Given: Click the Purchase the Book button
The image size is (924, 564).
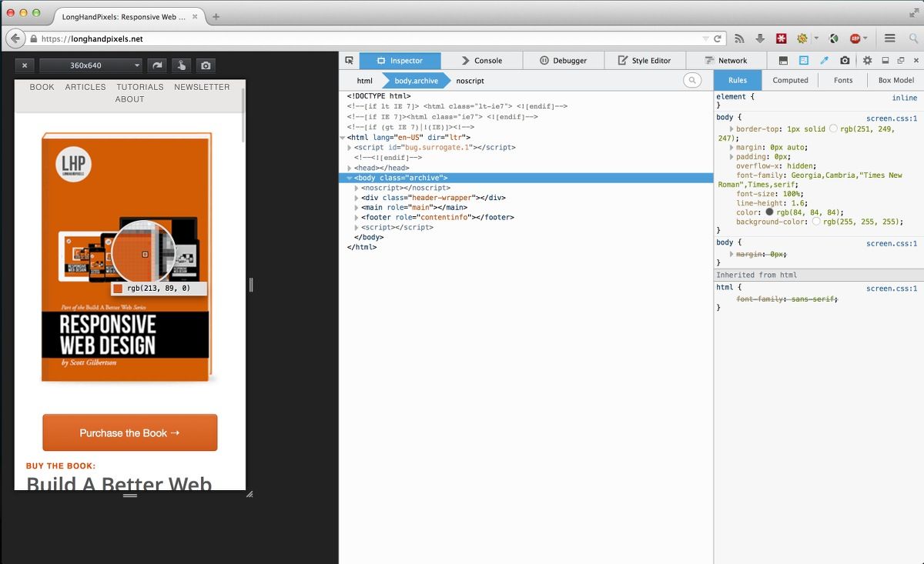Looking at the screenshot, I should 130,432.
